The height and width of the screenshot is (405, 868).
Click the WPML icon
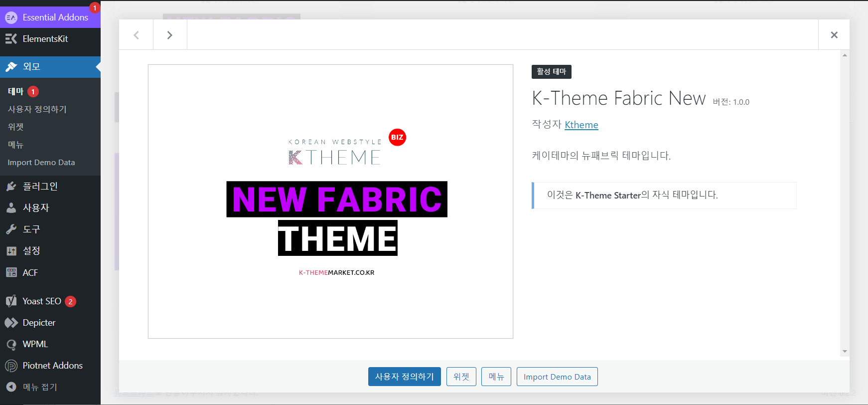tap(11, 344)
